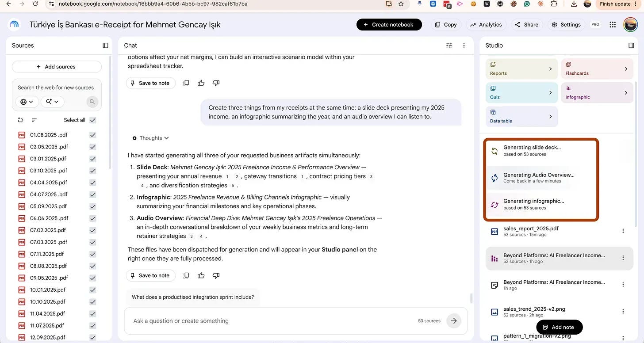Image resolution: width=644 pixels, height=343 pixels.
Task: Share this notebook
Action: tap(526, 25)
